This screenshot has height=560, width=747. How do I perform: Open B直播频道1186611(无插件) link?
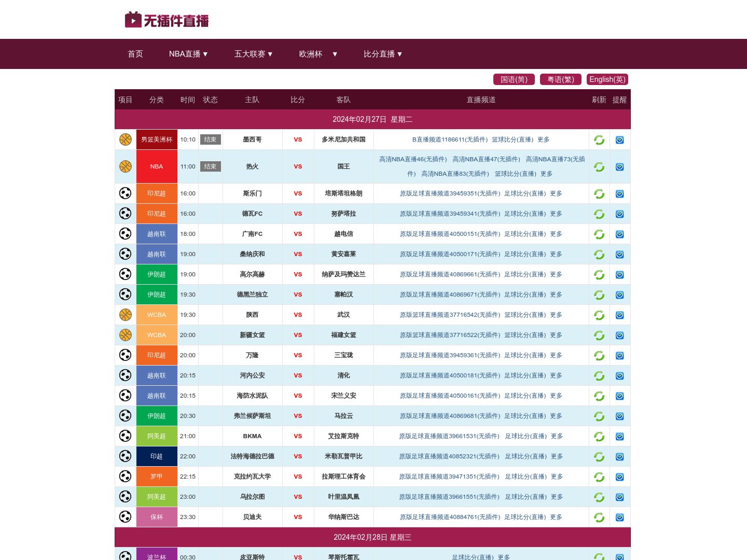450,139
